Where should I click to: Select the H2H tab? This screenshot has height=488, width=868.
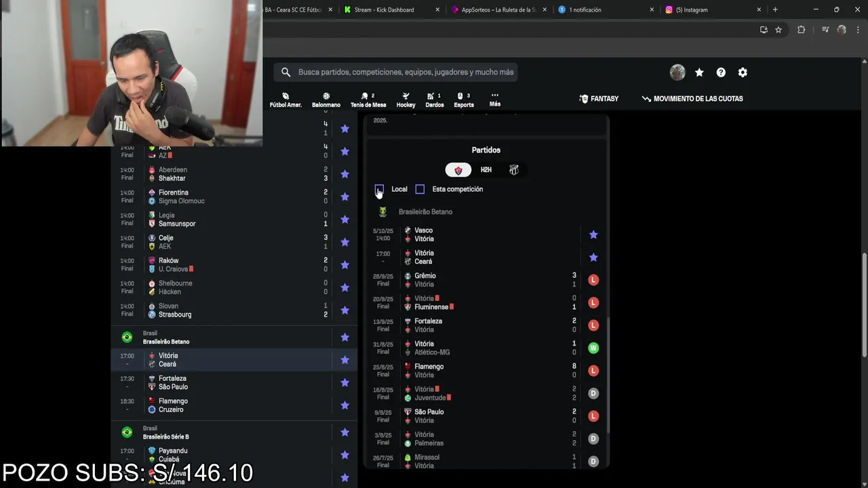[486, 170]
